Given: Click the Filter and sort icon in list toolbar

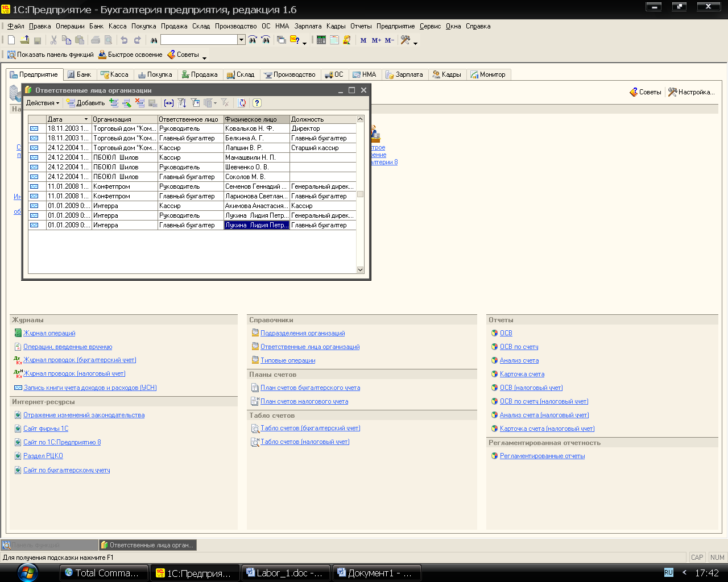Looking at the screenshot, I should [182, 103].
